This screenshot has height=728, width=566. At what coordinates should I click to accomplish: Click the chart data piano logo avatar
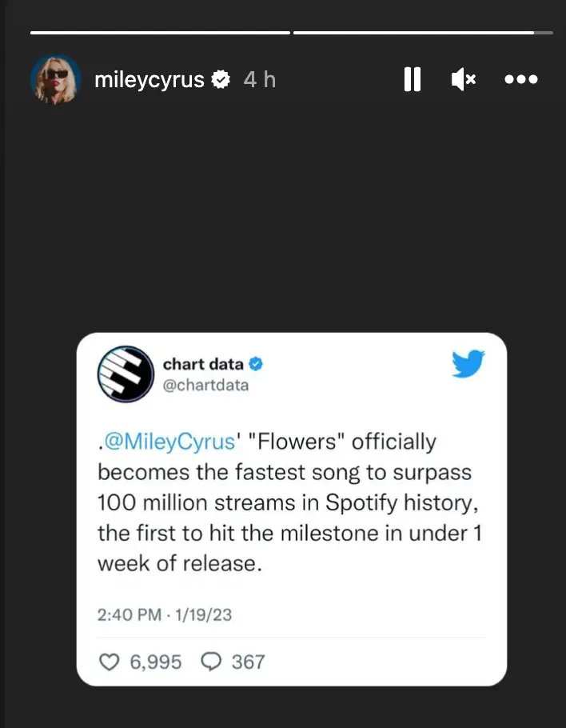tap(126, 374)
